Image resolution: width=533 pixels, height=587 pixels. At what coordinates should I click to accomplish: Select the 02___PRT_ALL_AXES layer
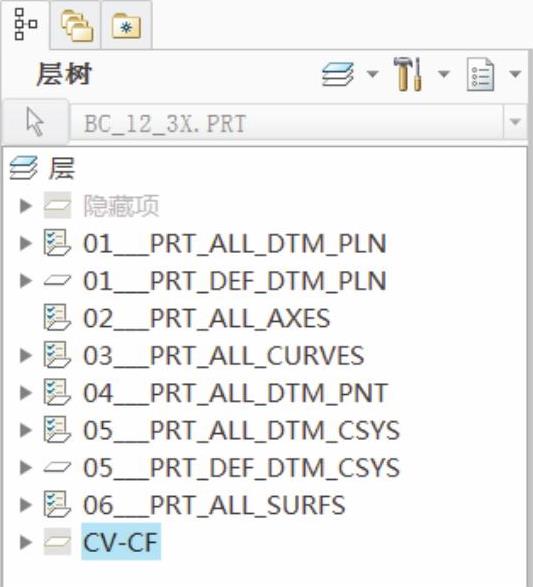click(x=207, y=318)
